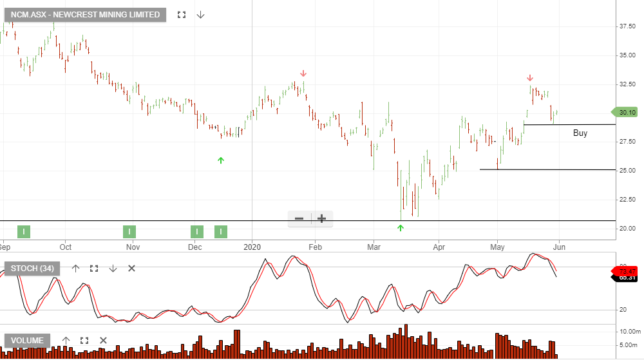Click the VOLUME panel label
644x360 pixels.
[27, 341]
